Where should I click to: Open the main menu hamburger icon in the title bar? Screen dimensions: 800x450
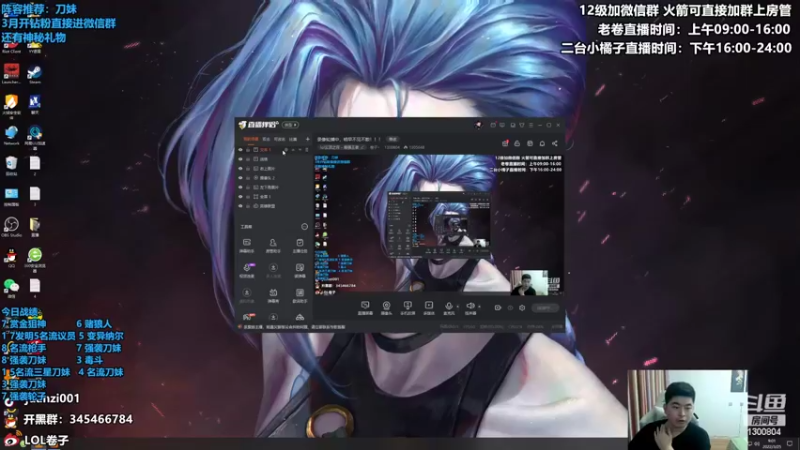click(x=531, y=125)
